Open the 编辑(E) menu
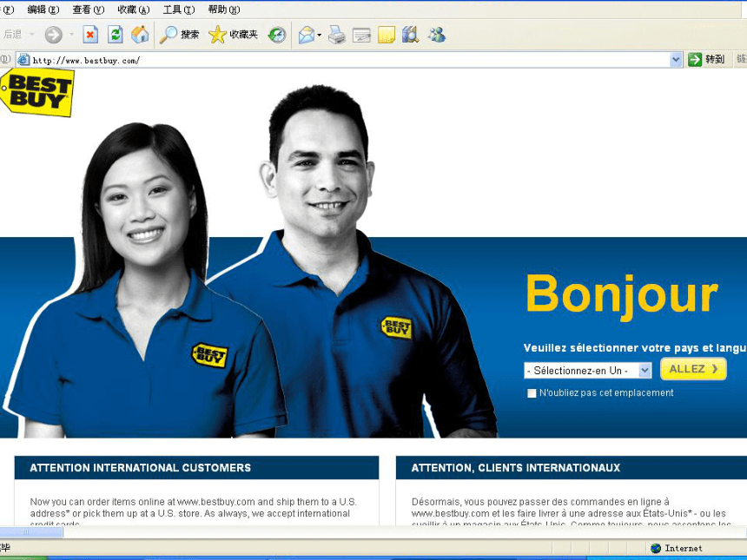747x560 pixels. point(43,10)
